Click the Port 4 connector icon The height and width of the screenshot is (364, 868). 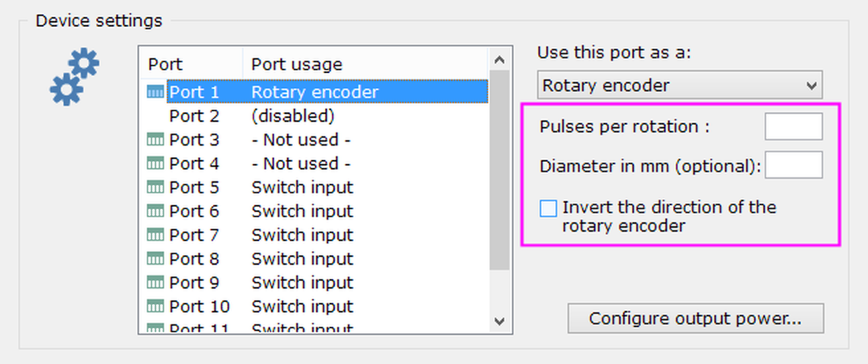(x=155, y=163)
